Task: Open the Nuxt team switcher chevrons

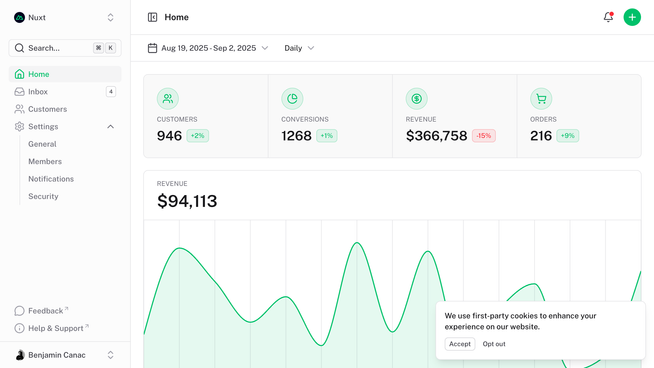Action: click(111, 18)
